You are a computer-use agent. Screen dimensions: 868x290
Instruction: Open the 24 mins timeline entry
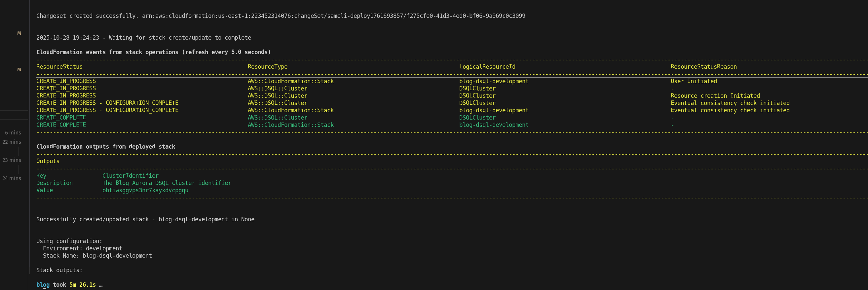tap(12, 178)
